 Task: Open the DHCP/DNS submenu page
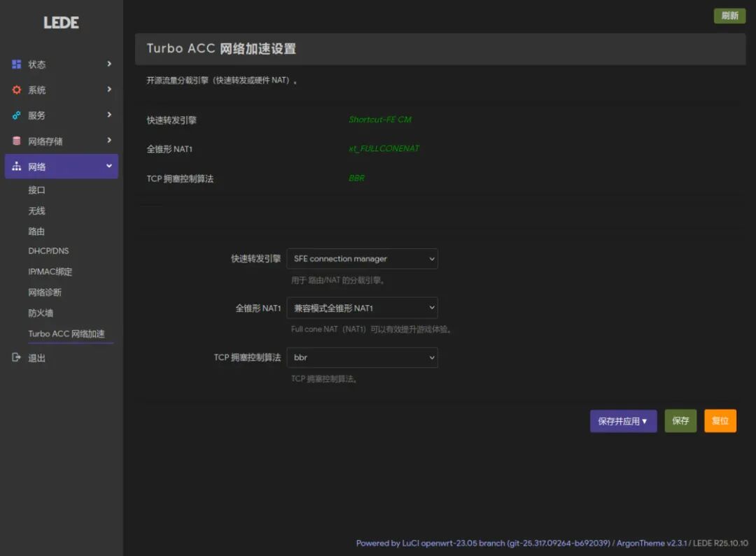click(x=48, y=251)
